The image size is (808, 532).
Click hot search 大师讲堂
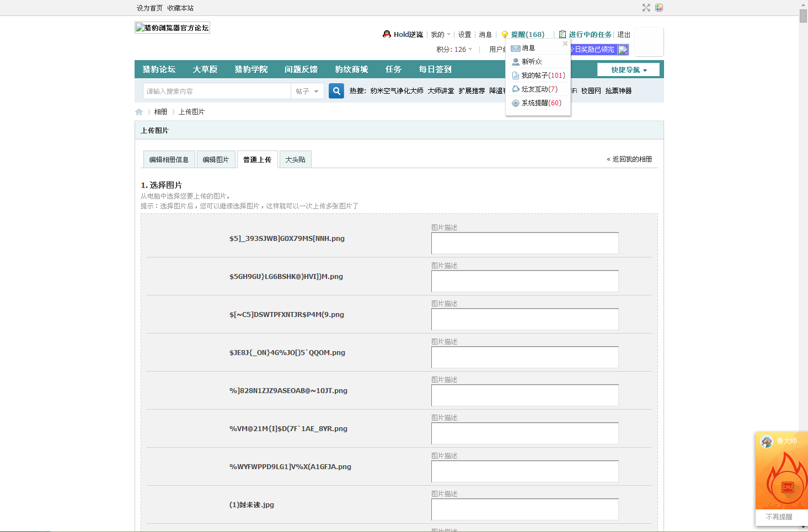[x=441, y=91]
